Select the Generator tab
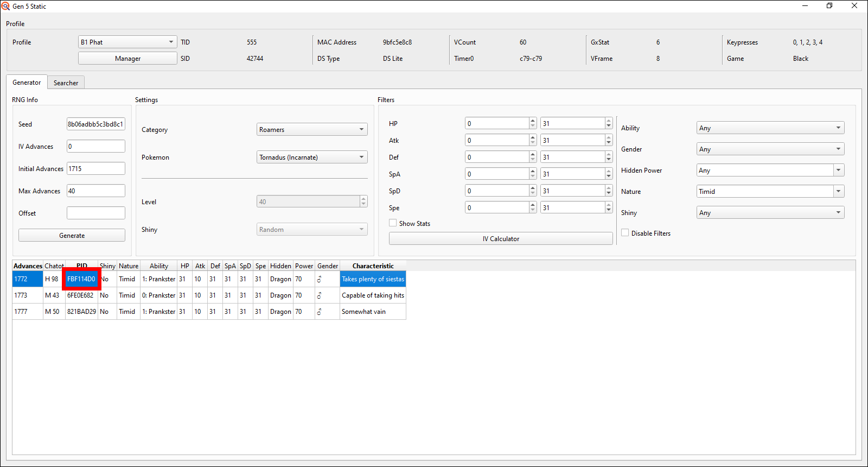Image resolution: width=868 pixels, height=467 pixels. point(27,83)
